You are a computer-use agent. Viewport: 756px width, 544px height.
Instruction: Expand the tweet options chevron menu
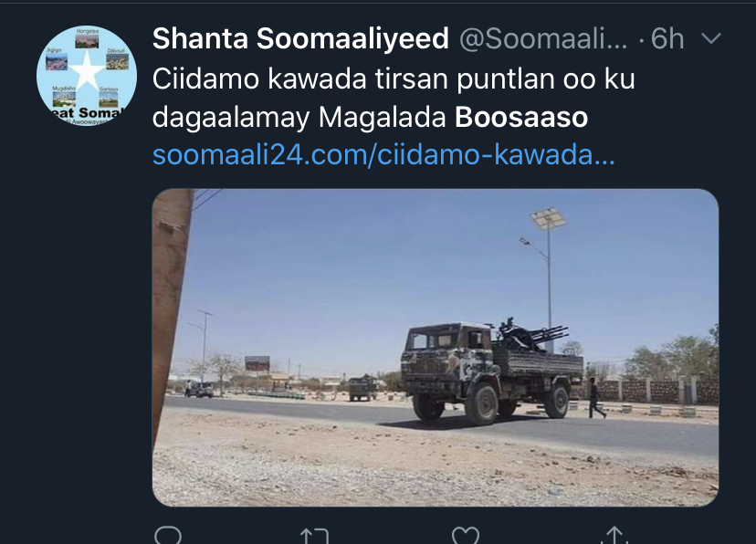711,38
